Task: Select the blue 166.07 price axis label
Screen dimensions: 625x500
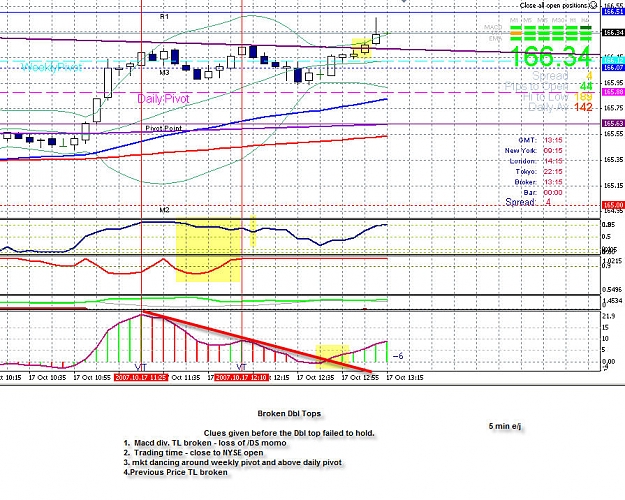Action: coord(613,68)
